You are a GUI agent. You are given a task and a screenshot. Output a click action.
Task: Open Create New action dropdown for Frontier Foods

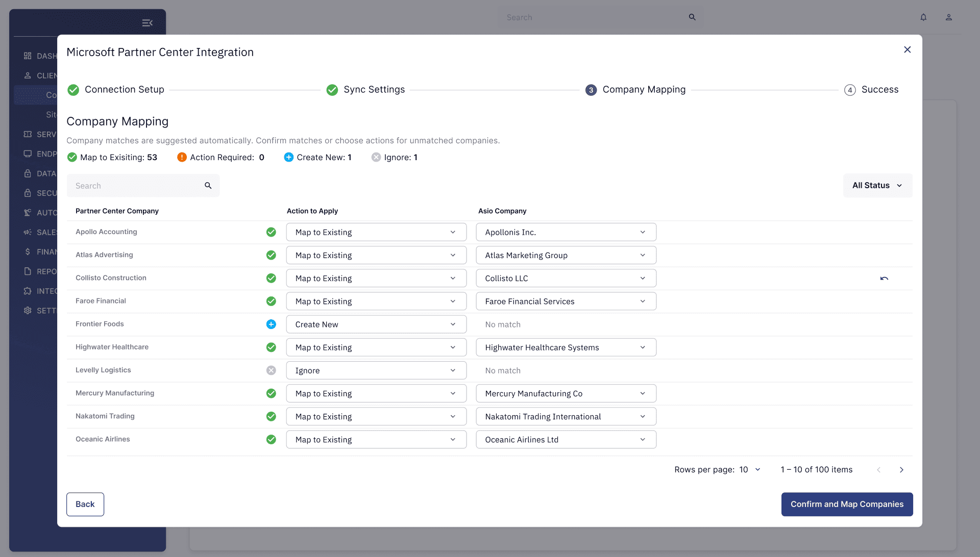(x=376, y=324)
